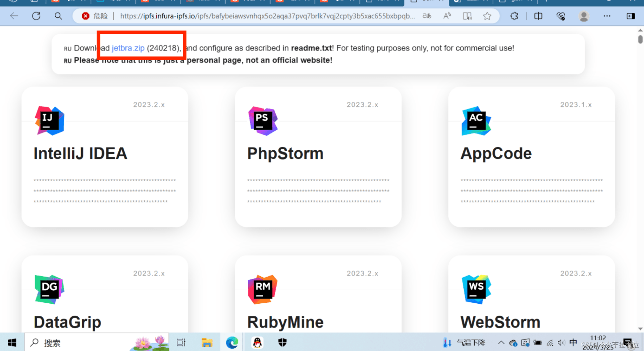644x351 pixels.
Task: Click the 2023.2.x version on WebStorm card
Action: point(576,273)
